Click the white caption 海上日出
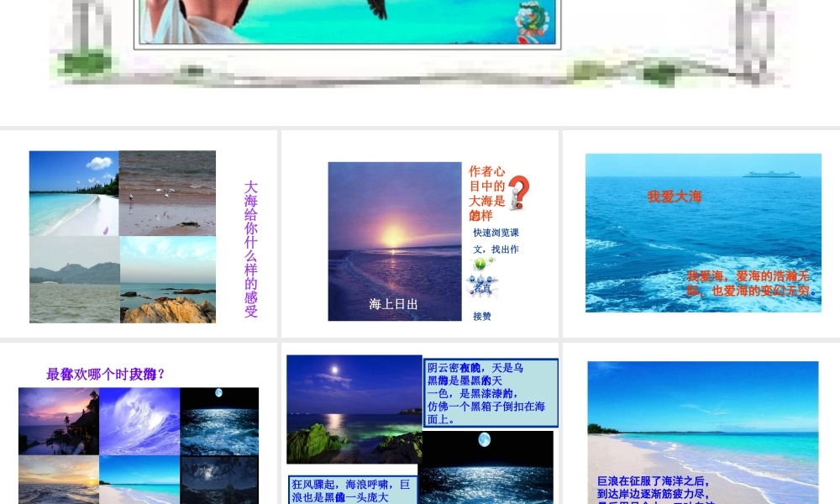This screenshot has width=840, height=504. pyautogui.click(x=393, y=304)
